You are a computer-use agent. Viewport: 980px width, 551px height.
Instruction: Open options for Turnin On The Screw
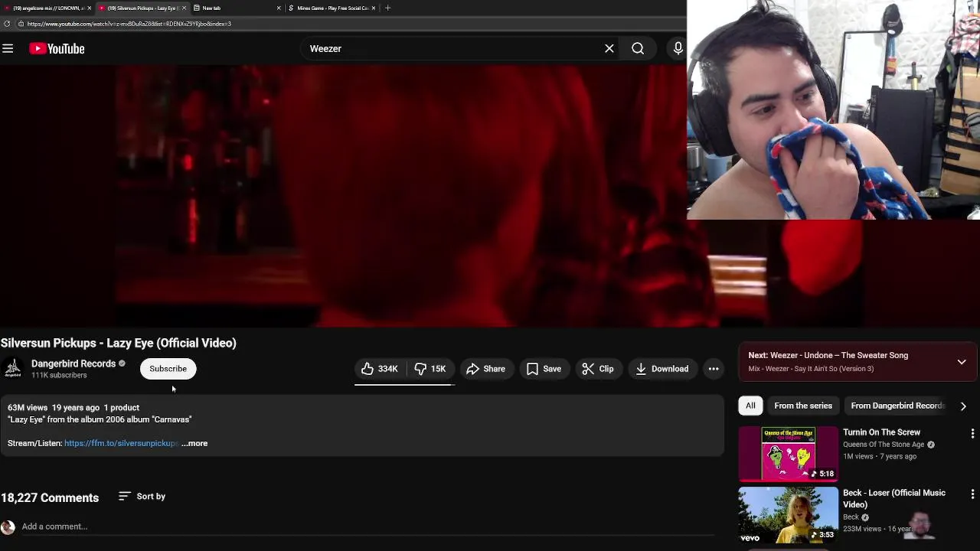tap(972, 433)
